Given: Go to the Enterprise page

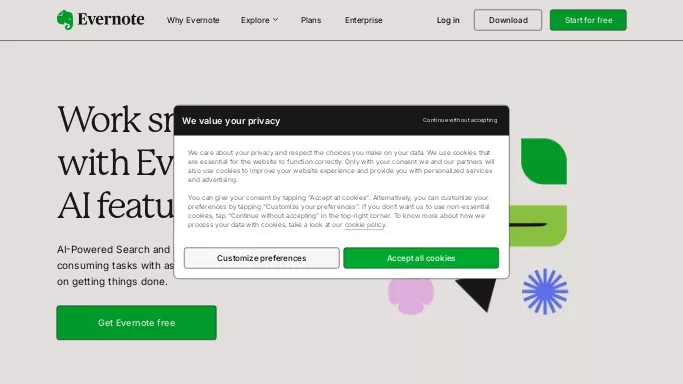Looking at the screenshot, I should point(363,20).
